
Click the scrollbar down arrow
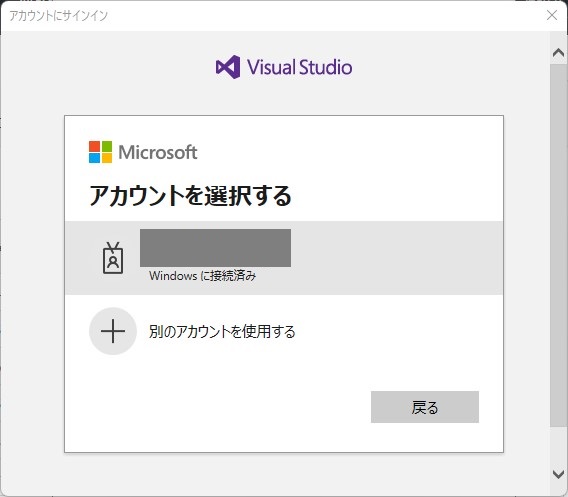pyautogui.click(x=558, y=473)
